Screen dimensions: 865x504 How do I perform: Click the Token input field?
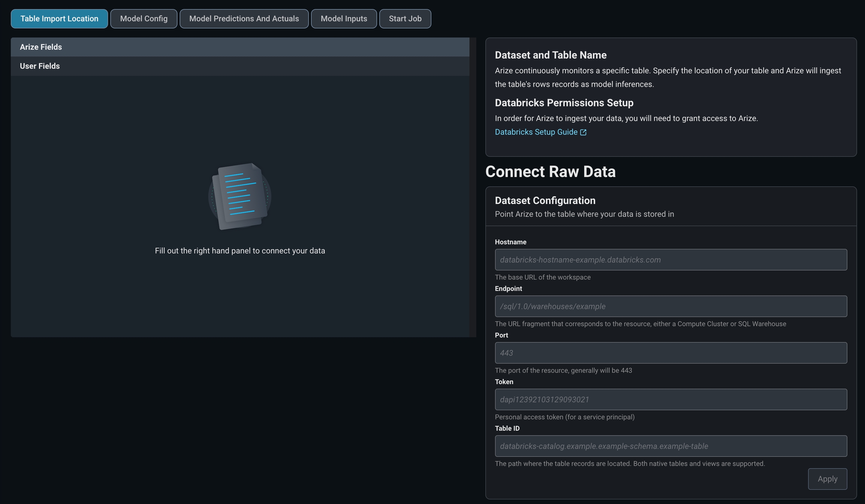click(x=671, y=399)
